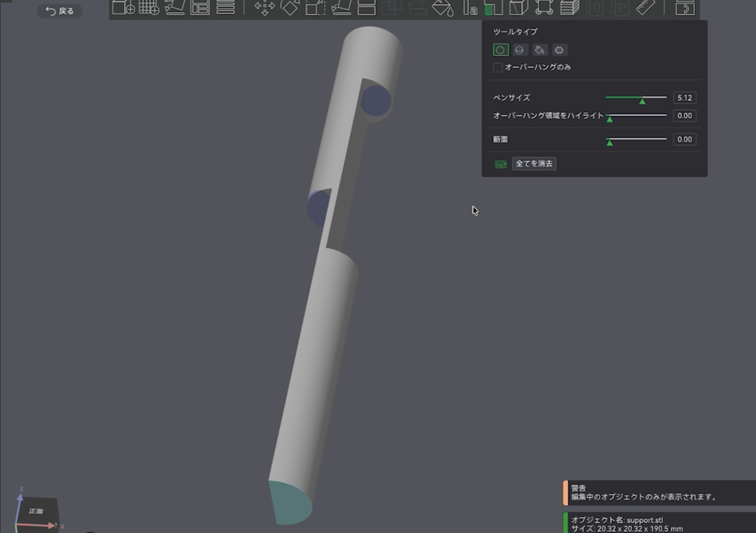Adjust the ペンサイズ slider

pyautogui.click(x=636, y=98)
